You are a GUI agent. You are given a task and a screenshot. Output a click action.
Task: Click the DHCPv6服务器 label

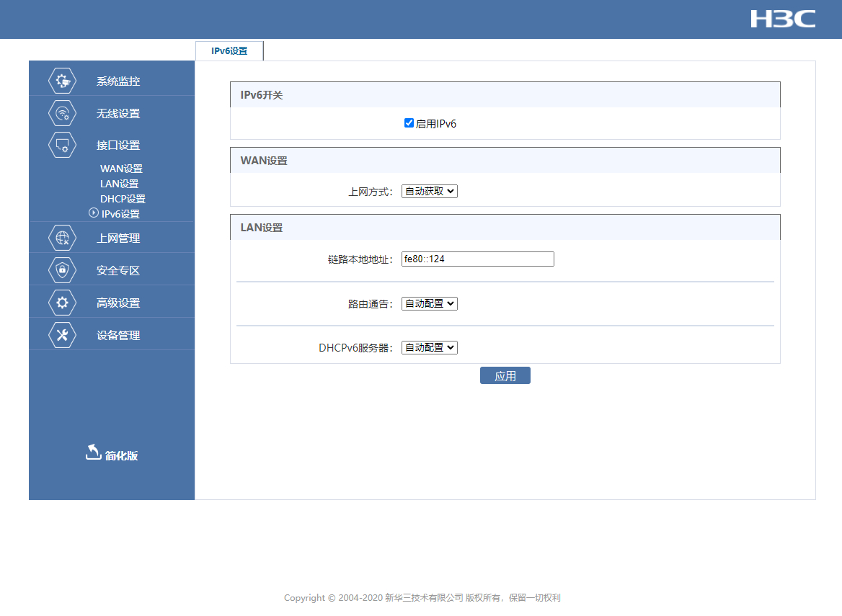pos(356,348)
